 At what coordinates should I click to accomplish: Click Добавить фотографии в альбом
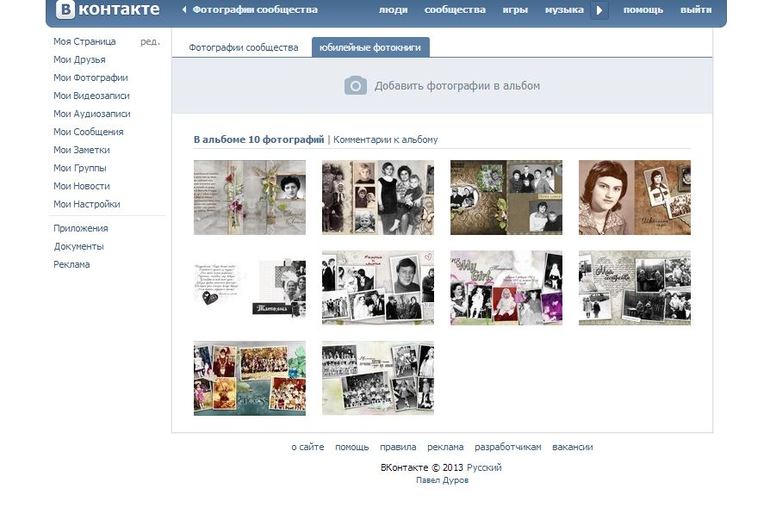(457, 86)
